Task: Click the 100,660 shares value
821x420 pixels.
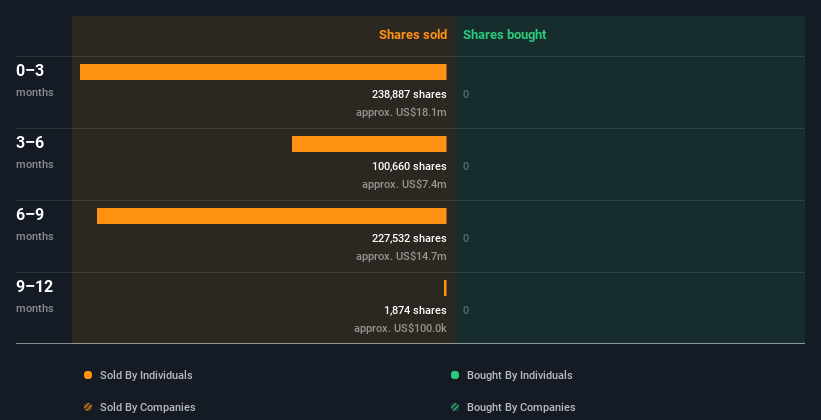Action: click(x=409, y=166)
